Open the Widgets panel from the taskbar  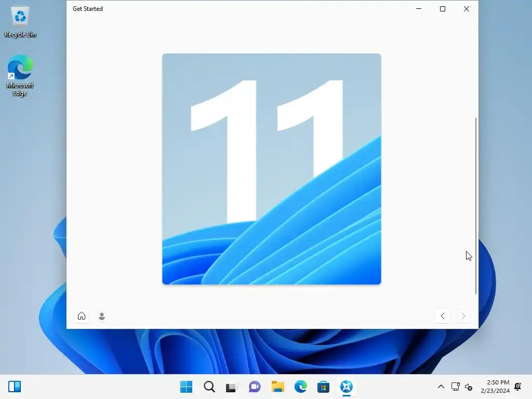[15, 387]
